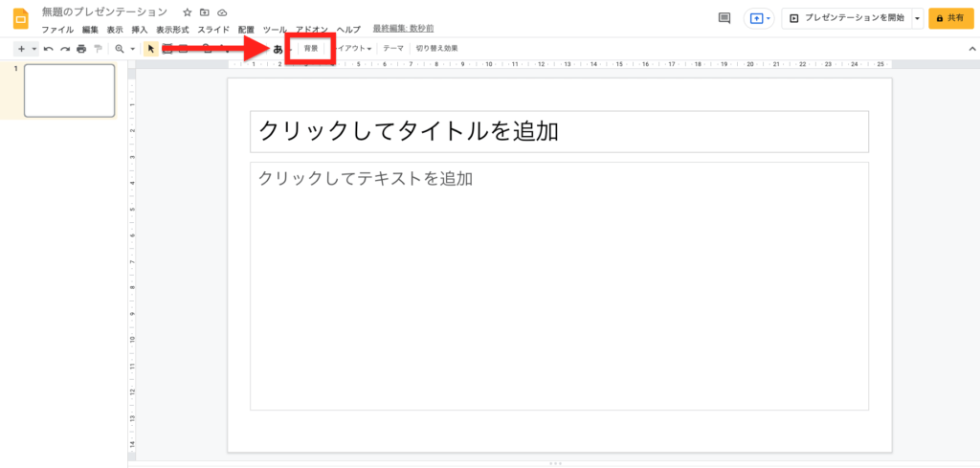The height and width of the screenshot is (468, 980).
Task: Open the 編集 menu
Action: 90,30
